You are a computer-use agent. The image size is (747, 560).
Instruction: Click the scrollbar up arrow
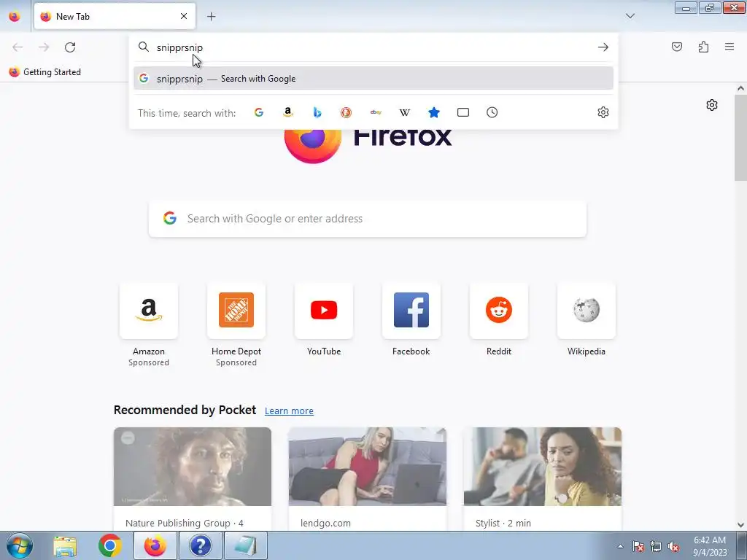click(x=740, y=88)
